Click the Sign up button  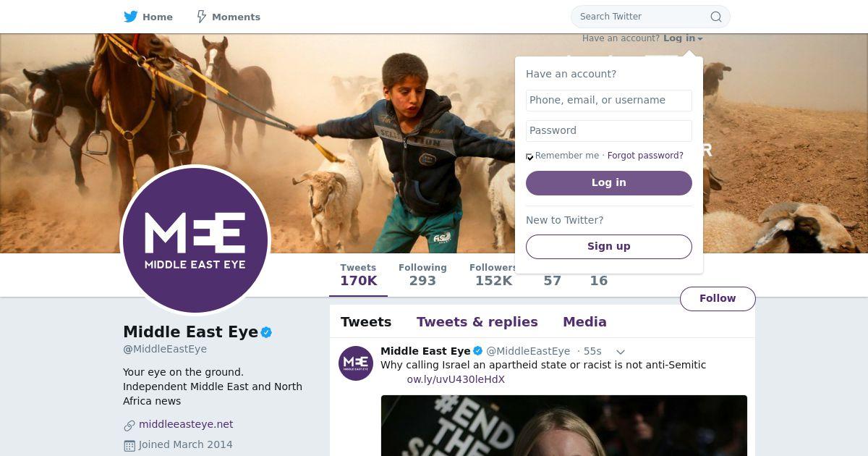click(608, 246)
